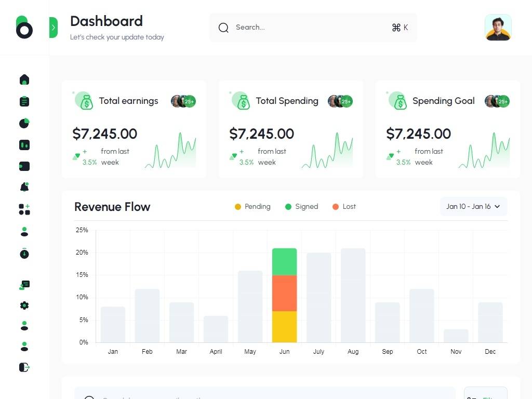This screenshot has height=399, width=532.
Task: Open the chat messages sidebar icon
Action: click(24, 285)
